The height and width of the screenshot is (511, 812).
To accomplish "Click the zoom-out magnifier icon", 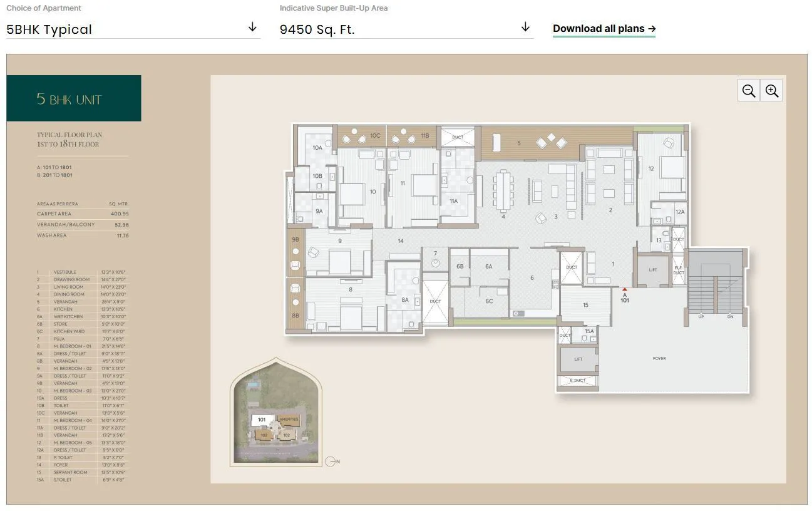I will pos(749,90).
